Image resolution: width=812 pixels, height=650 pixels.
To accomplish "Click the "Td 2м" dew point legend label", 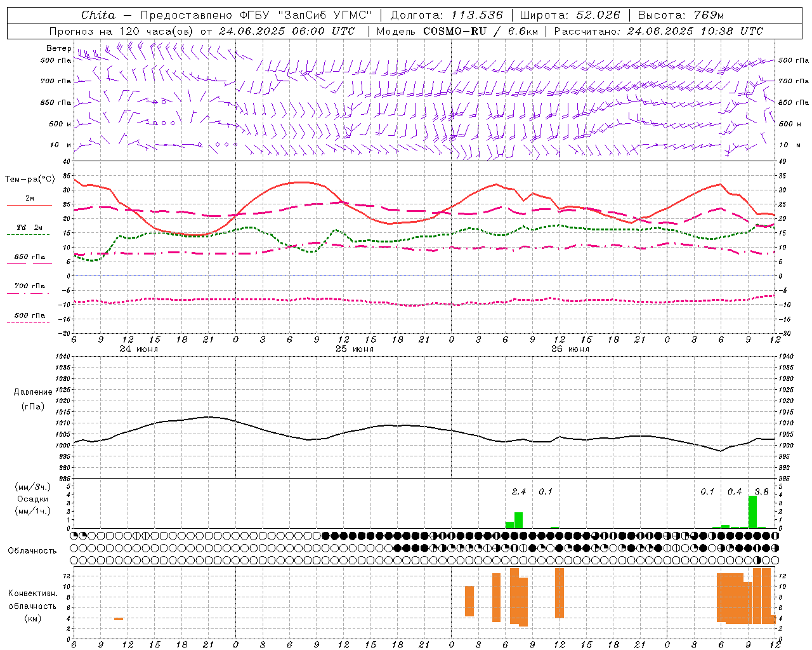I will [x=30, y=227].
